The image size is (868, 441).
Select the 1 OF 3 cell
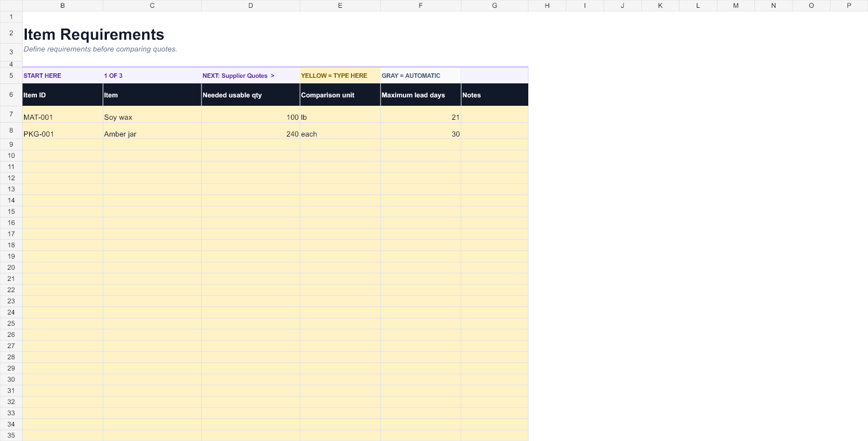tap(152, 76)
